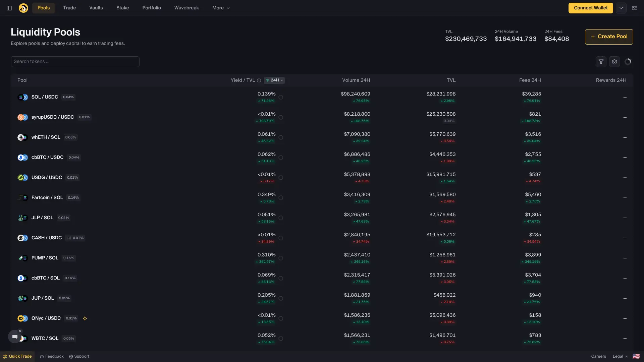The height and width of the screenshot is (362, 644).
Task: Click the Create Pool button
Action: [x=609, y=37]
